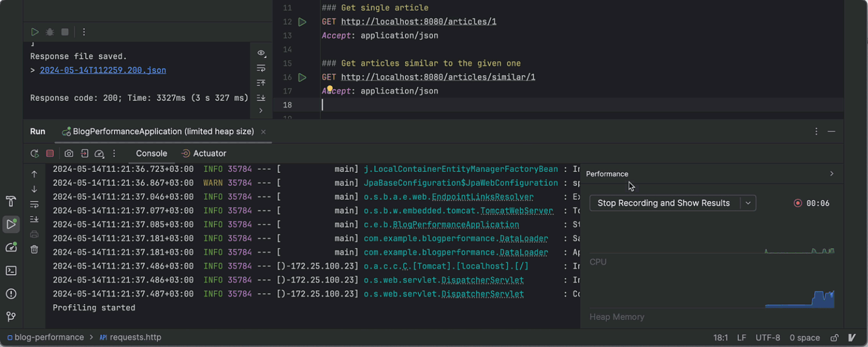
Task: Click the Build hammer icon in left sidebar
Action: tap(11, 201)
